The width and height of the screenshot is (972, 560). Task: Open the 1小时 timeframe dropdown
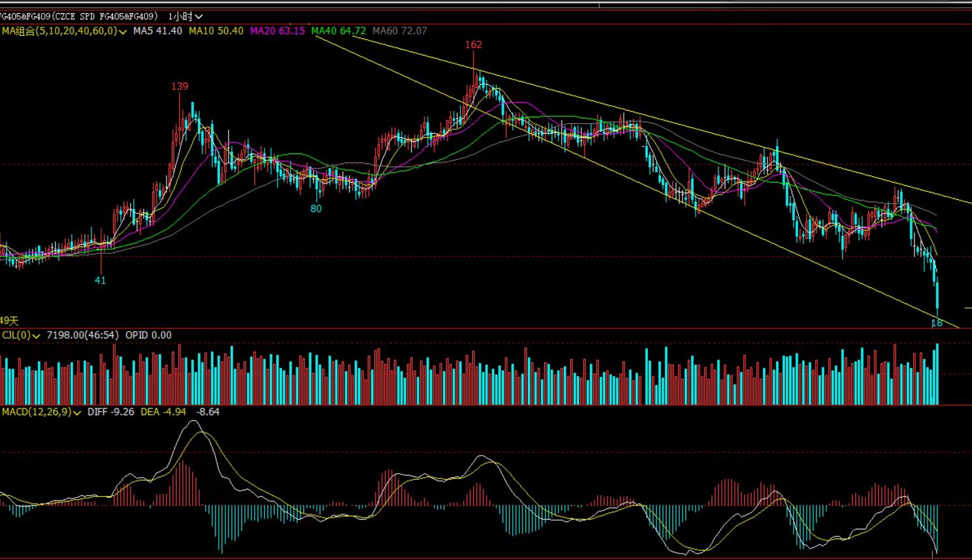[186, 16]
